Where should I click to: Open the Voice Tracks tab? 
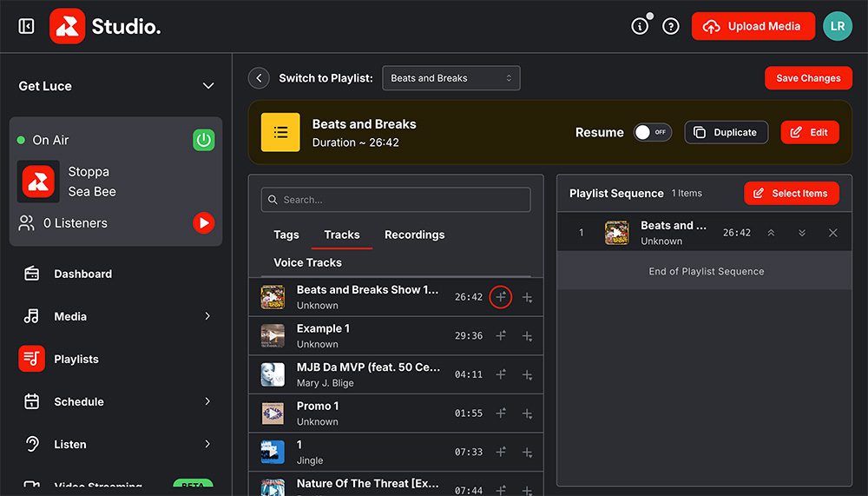point(307,262)
